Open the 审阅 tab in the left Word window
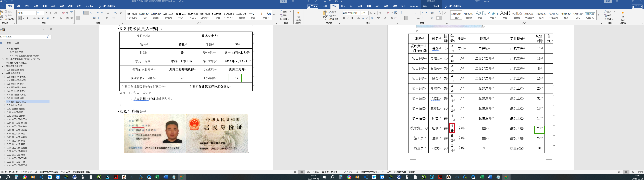Viewport: 644px width, 180px height. click(x=62, y=6)
